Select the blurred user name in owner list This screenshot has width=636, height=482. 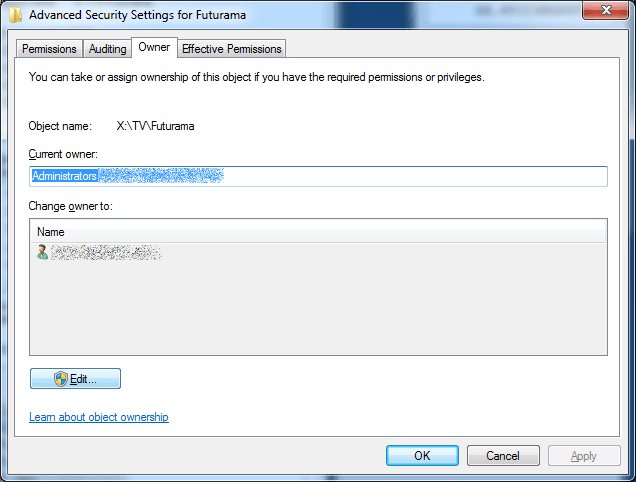point(106,252)
